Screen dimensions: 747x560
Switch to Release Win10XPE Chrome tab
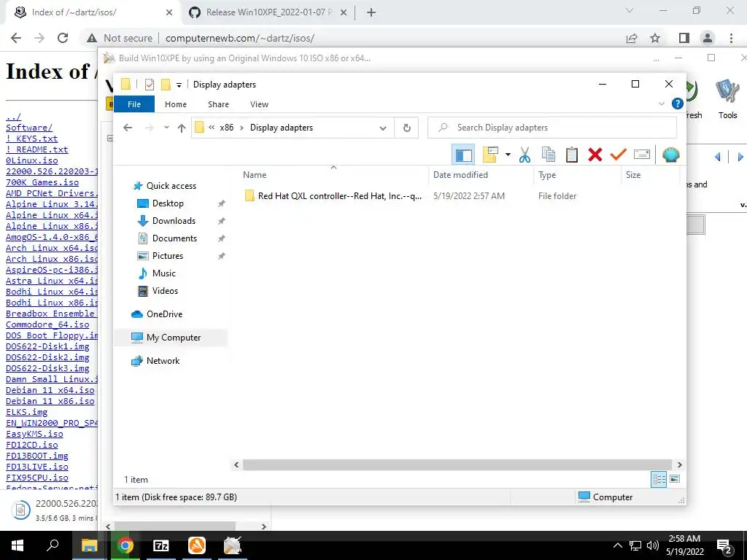coord(268,12)
